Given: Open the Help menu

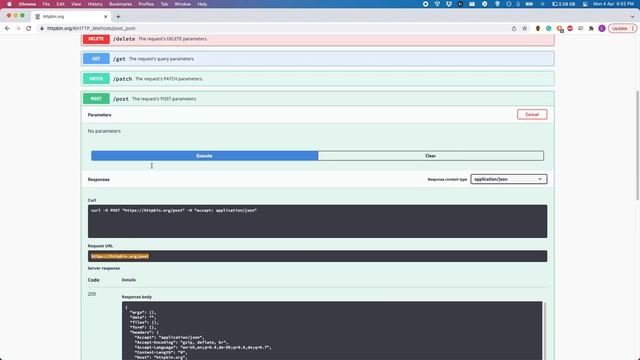Looking at the screenshot, I should (x=202, y=4).
